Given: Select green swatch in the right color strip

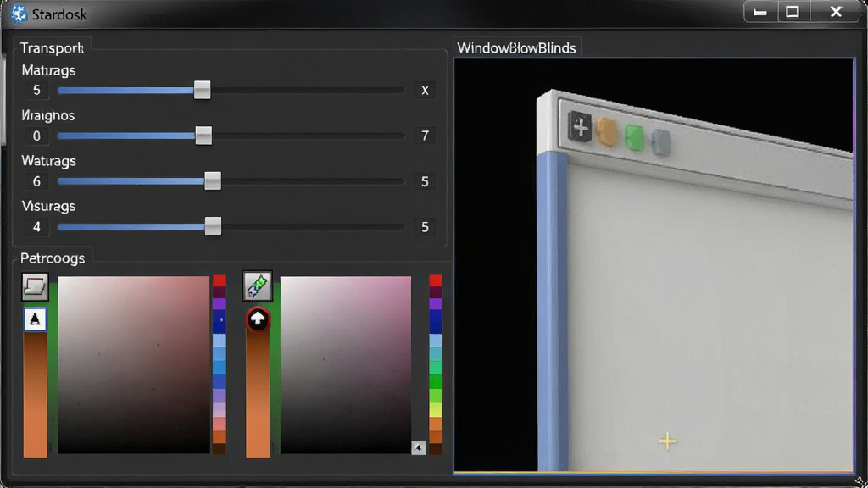Looking at the screenshot, I should coord(436,381).
